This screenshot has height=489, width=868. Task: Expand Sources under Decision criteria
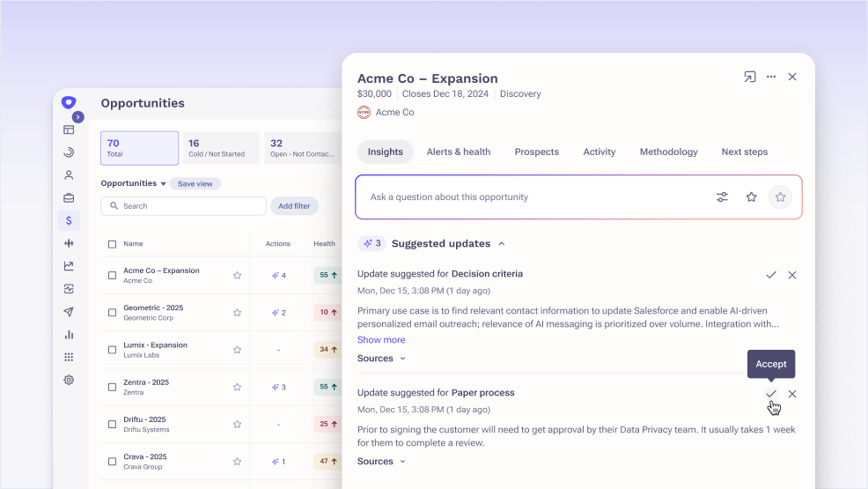(x=381, y=359)
